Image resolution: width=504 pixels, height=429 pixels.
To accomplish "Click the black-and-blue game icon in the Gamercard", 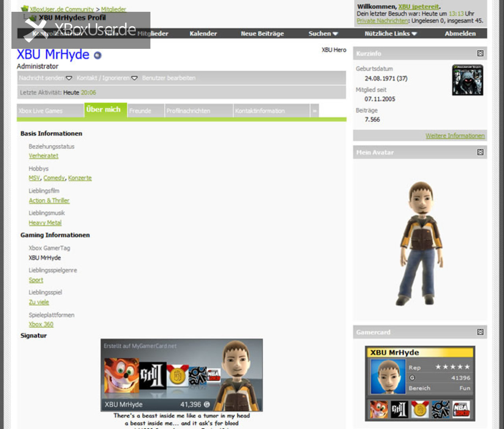I will 440,409.
